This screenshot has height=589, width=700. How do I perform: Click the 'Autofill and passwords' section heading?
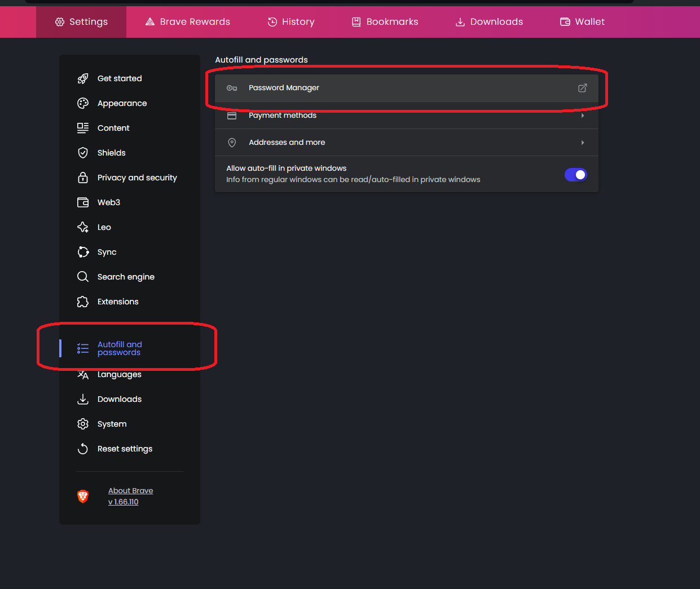[261, 60]
